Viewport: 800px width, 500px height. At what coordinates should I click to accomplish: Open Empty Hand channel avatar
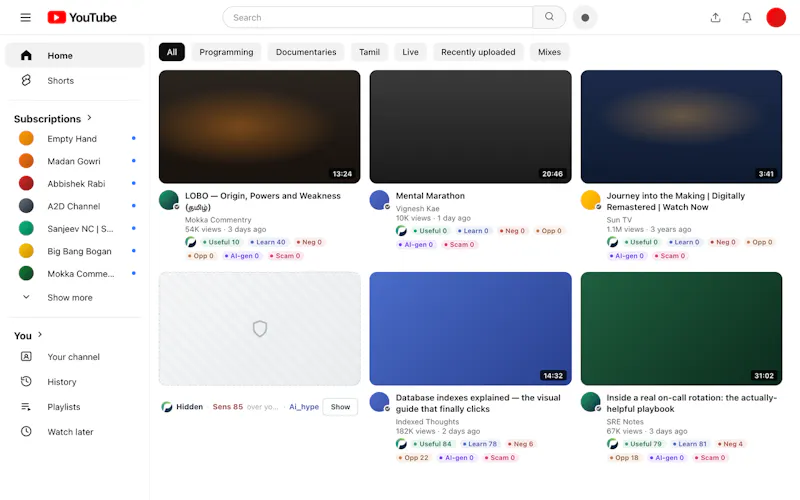point(26,138)
